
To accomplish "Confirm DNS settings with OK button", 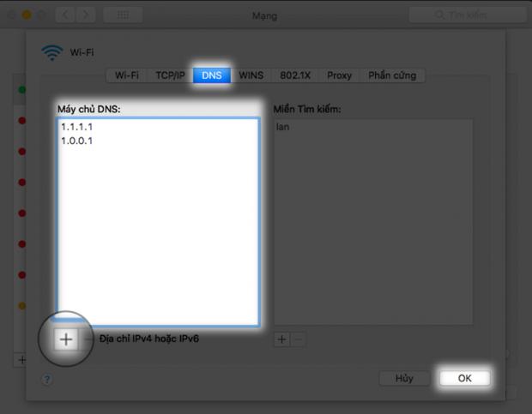I will coord(464,378).
